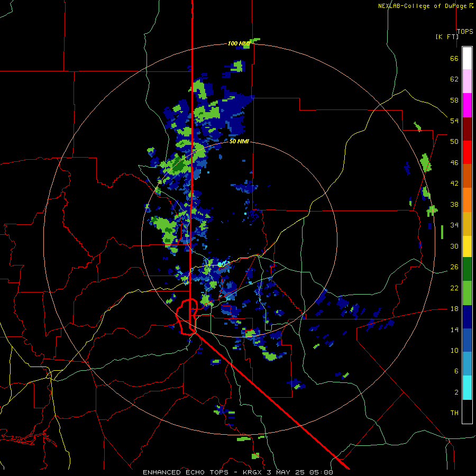
Task: Click the "3 MAY 25 05:00" timestamp
Action: coord(300,472)
